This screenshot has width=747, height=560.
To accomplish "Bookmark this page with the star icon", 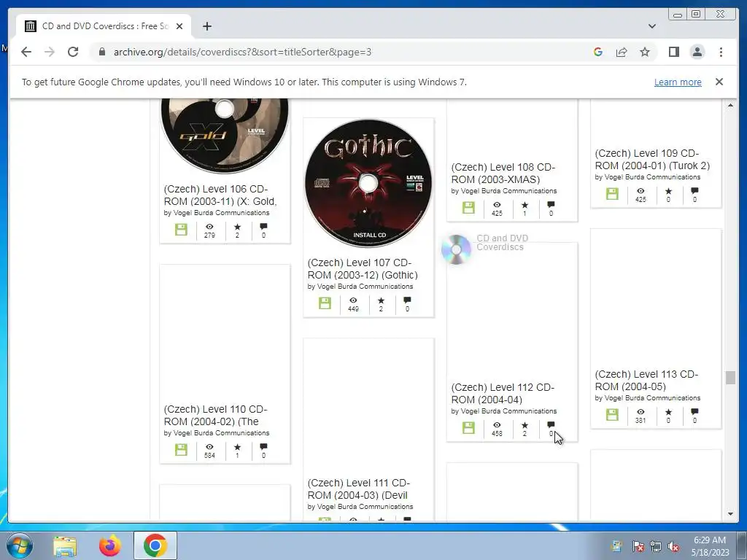I will [x=645, y=52].
